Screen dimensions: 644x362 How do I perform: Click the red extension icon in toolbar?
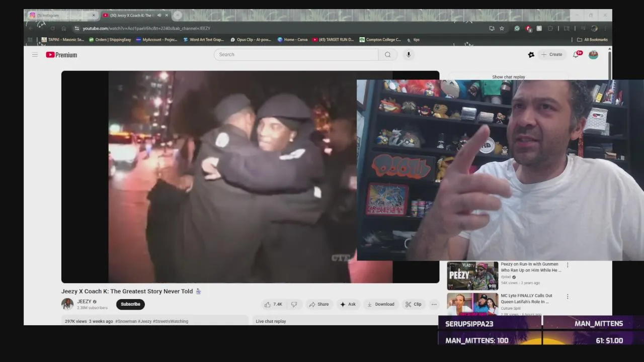528,28
